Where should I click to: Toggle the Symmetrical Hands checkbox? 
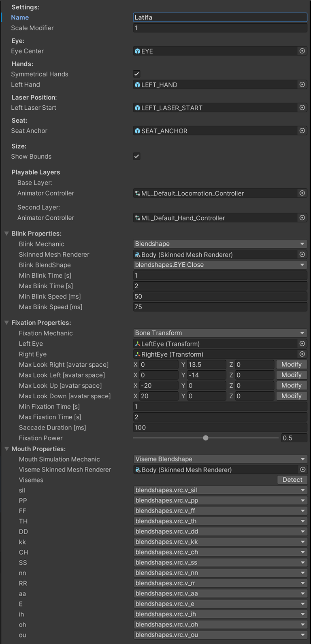[x=137, y=74]
